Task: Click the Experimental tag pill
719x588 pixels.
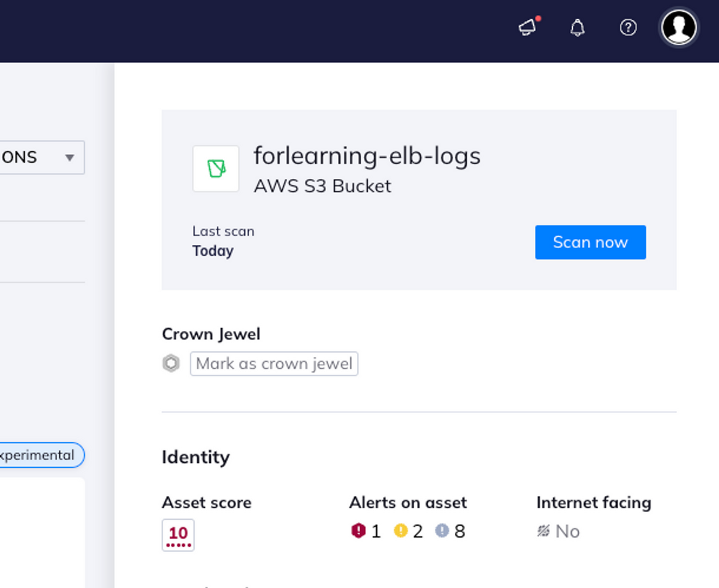Action: [x=42, y=455]
